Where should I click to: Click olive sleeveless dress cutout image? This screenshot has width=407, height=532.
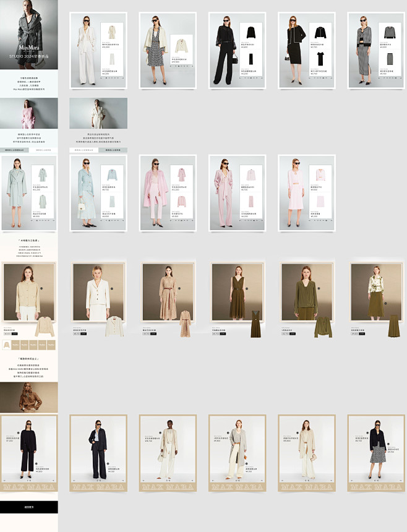[x=255, y=324]
